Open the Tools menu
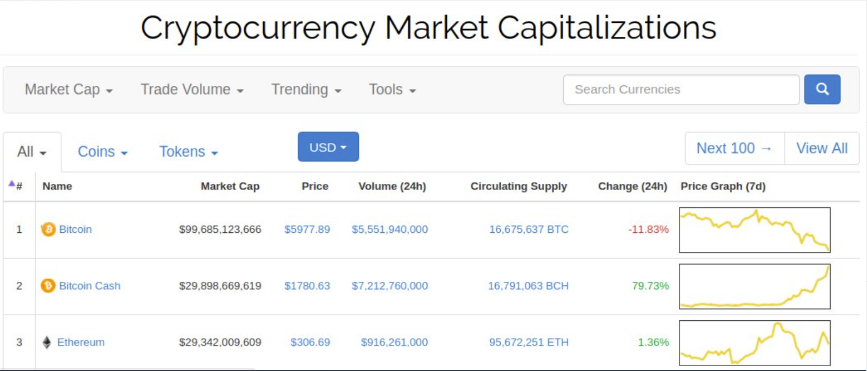 coord(392,90)
